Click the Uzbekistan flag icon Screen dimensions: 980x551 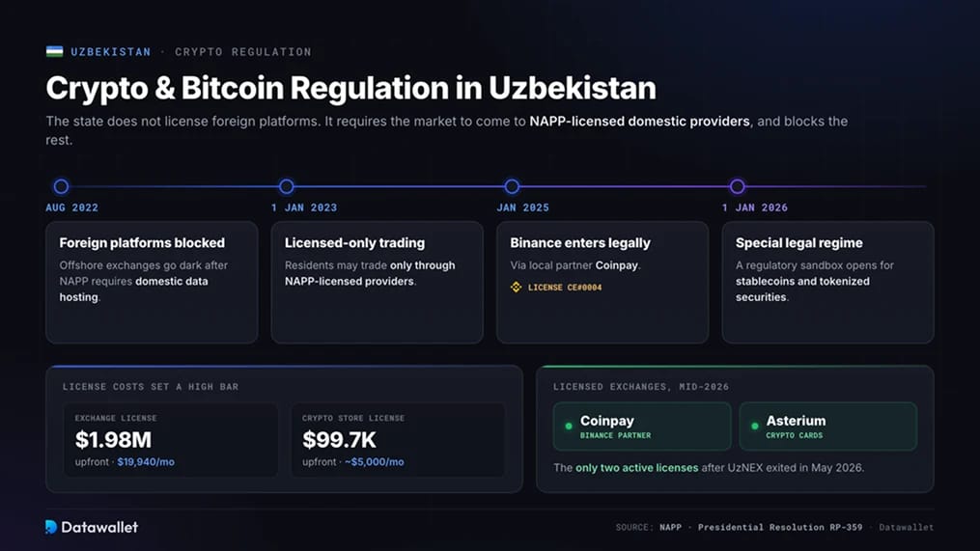[54, 51]
